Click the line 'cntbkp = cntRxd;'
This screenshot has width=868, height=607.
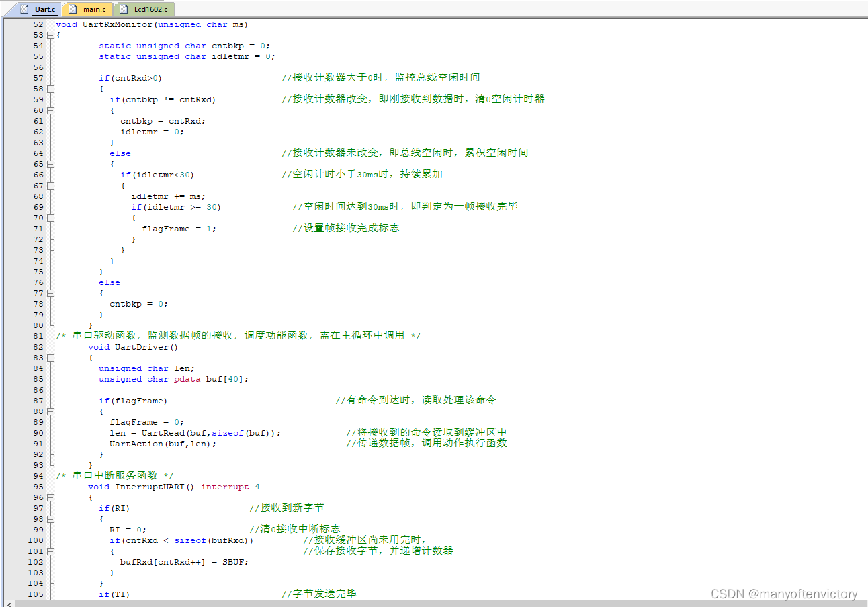[163, 121]
